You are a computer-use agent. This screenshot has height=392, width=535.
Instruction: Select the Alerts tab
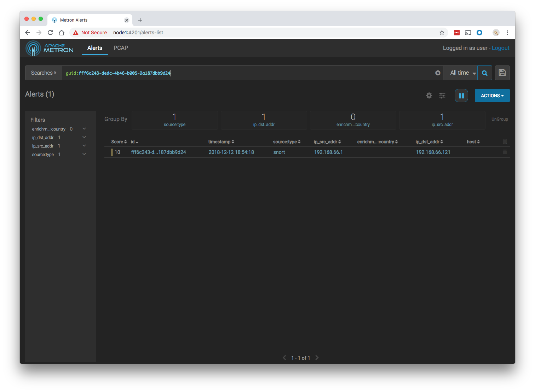(94, 48)
